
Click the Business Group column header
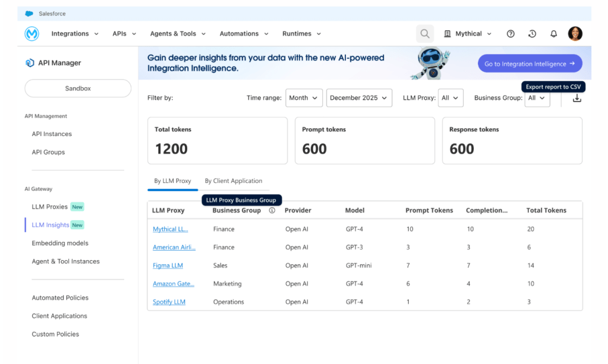(x=237, y=210)
